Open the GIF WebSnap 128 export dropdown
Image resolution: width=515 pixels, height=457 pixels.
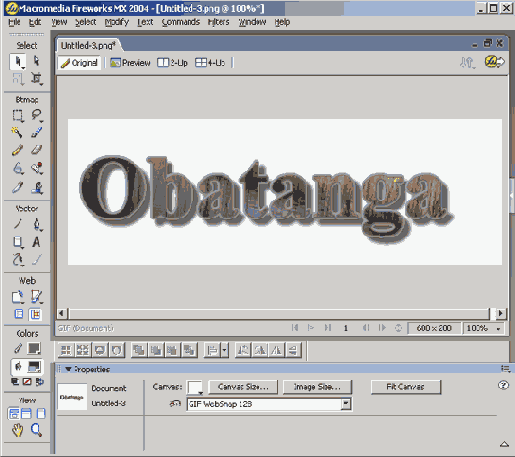coord(346,404)
